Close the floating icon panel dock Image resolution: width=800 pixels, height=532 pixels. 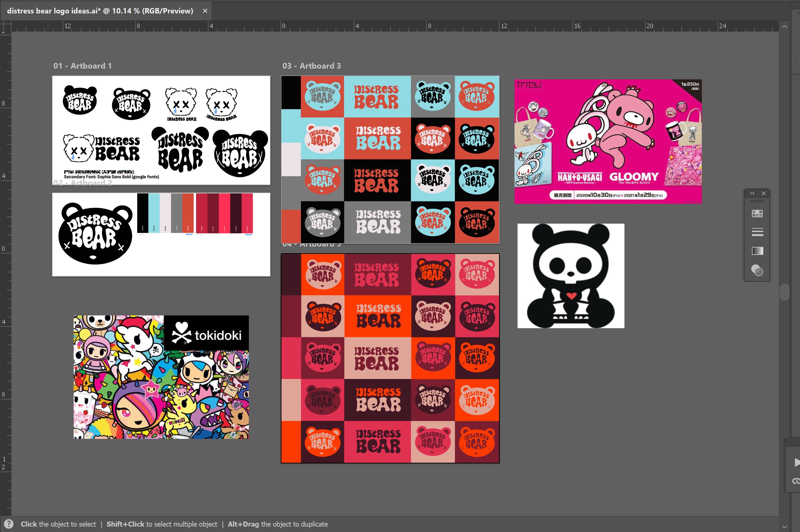[763, 193]
